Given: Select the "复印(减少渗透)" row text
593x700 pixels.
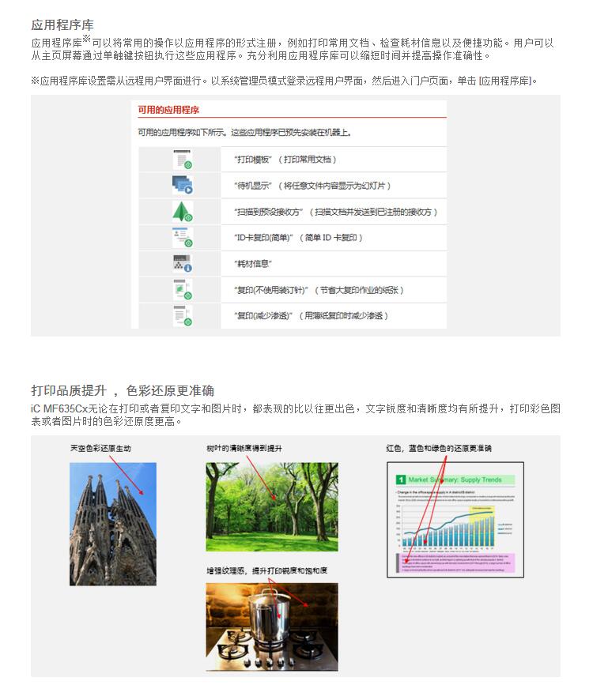Looking at the screenshot, I should tap(311, 315).
